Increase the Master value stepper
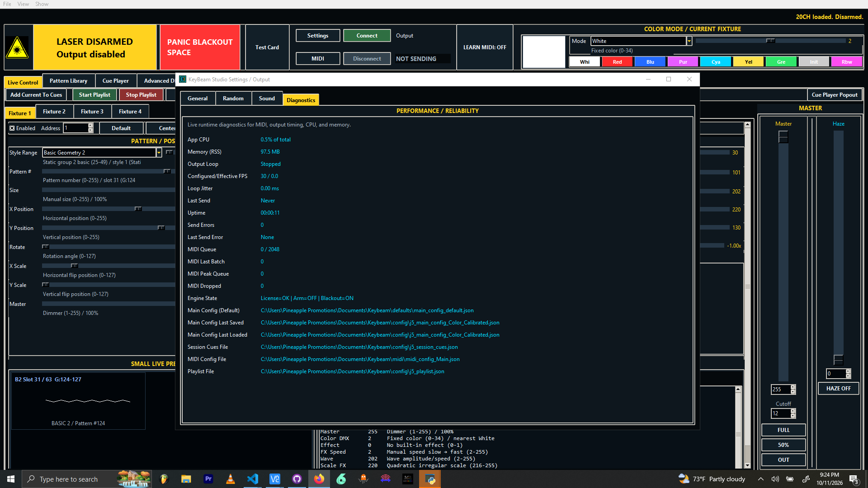Image resolution: width=868 pixels, height=488 pixels. [793, 387]
